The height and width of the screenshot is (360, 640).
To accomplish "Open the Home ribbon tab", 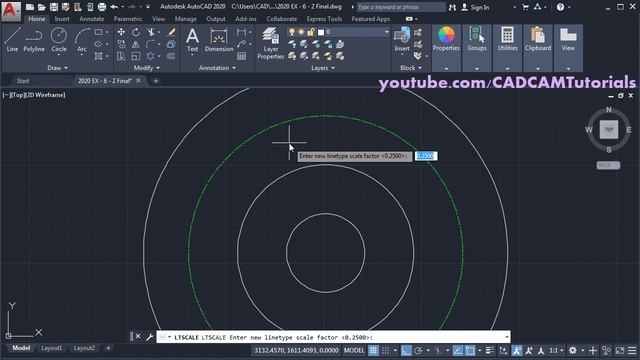I will pos(37,19).
